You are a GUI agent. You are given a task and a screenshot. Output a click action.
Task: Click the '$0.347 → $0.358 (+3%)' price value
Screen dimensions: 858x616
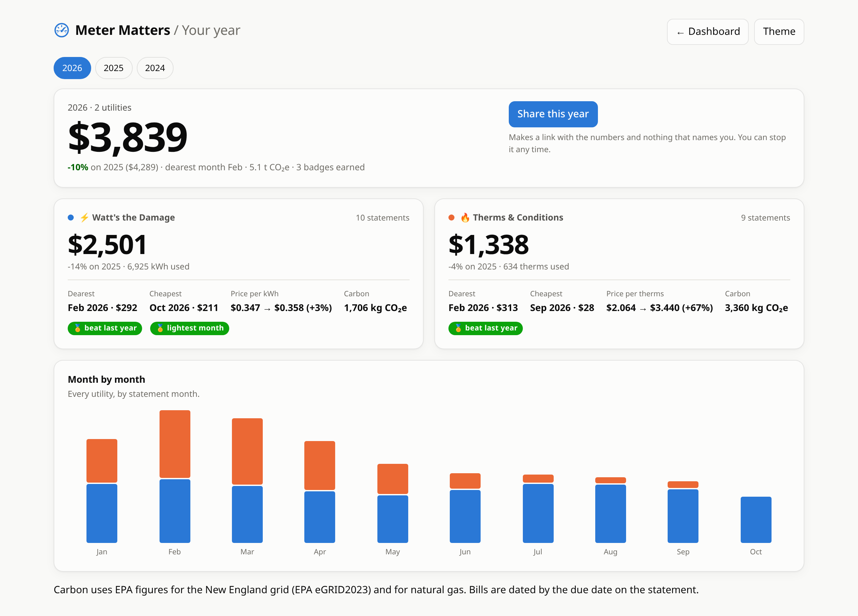pyautogui.click(x=281, y=308)
